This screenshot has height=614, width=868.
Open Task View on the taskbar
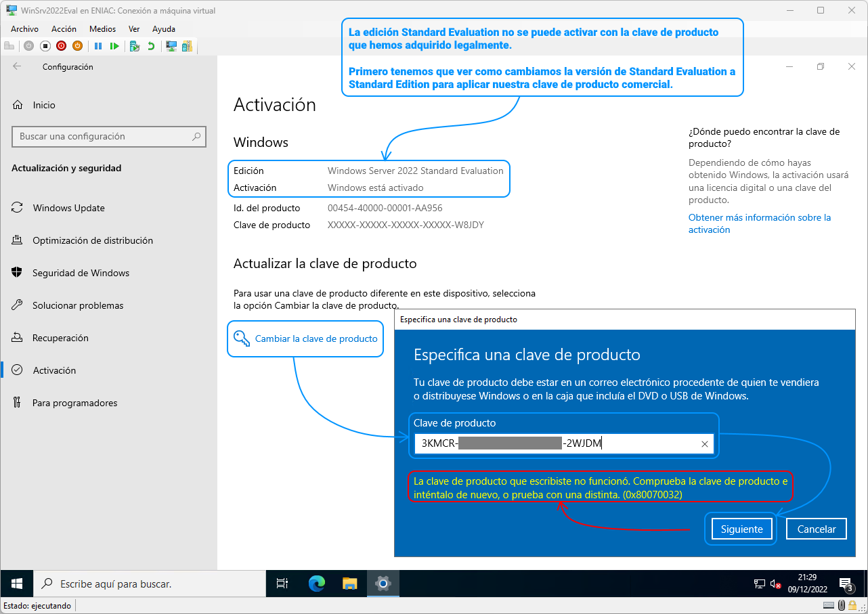tap(282, 583)
